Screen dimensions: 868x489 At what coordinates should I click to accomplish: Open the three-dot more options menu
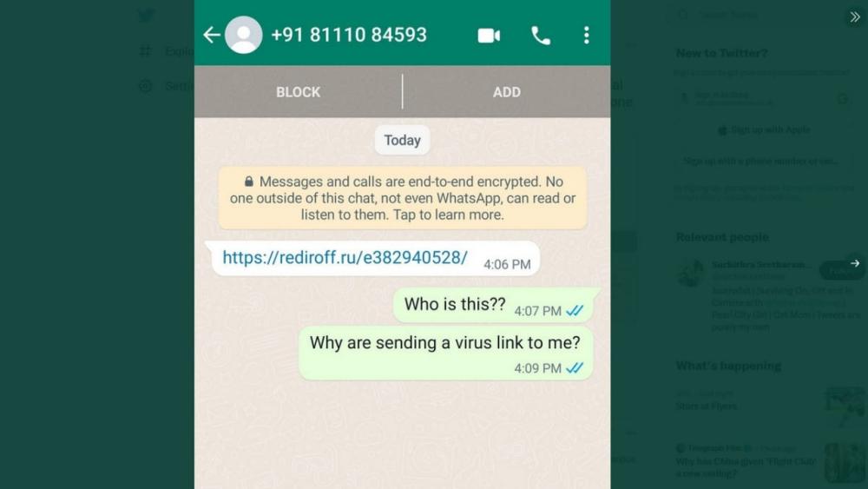pyautogui.click(x=586, y=36)
